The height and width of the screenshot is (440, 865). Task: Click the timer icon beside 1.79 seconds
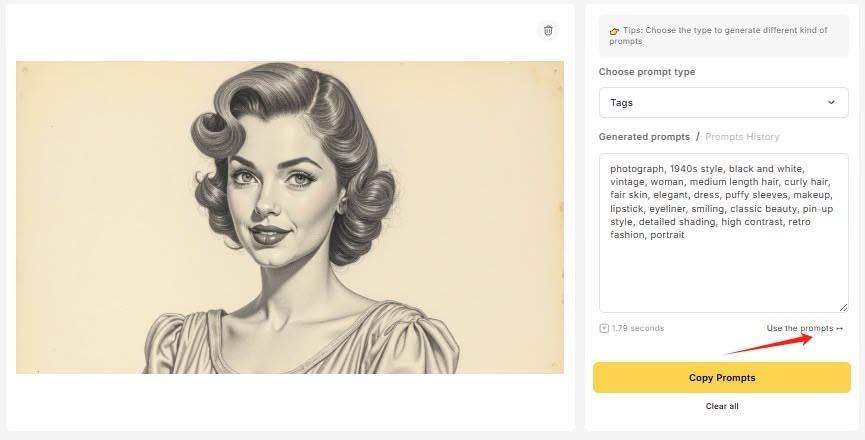tap(604, 328)
